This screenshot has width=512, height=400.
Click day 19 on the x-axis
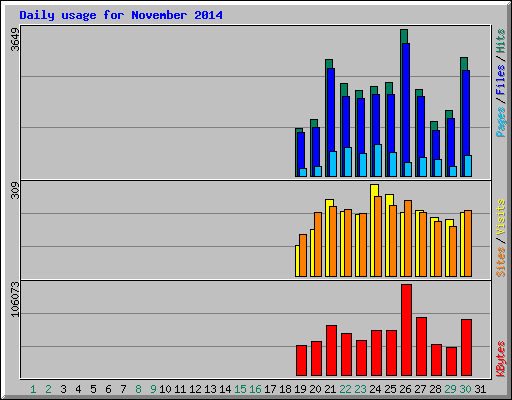(300, 389)
